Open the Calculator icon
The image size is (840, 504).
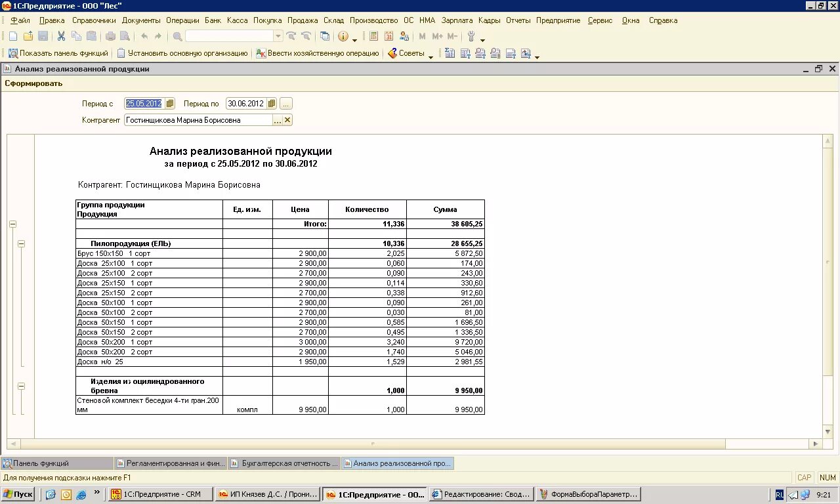tap(374, 37)
